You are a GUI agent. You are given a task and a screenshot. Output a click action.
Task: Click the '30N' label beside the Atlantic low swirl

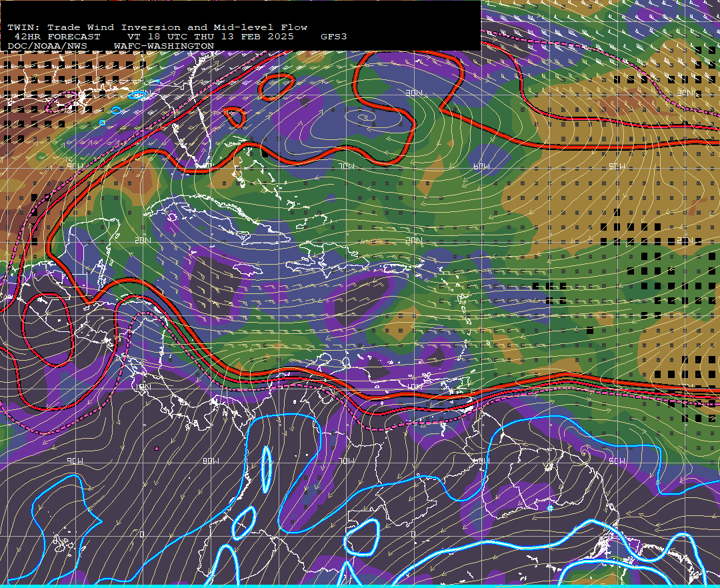(x=414, y=93)
